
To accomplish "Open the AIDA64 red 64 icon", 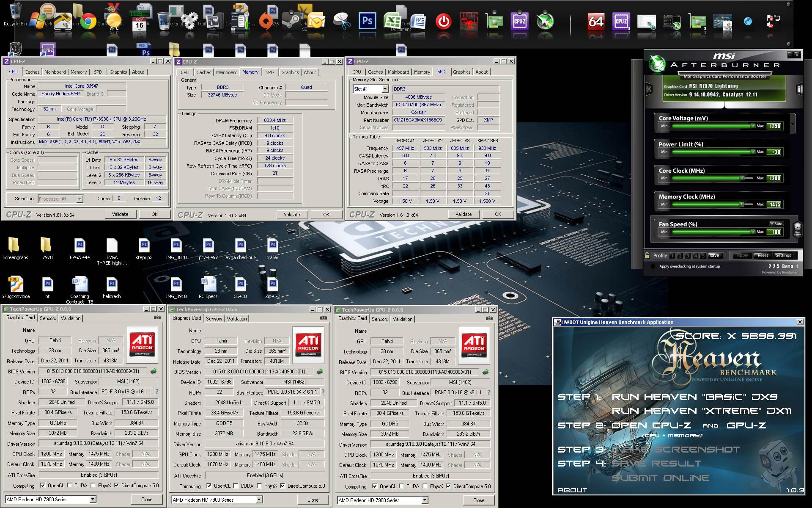I will click(595, 21).
